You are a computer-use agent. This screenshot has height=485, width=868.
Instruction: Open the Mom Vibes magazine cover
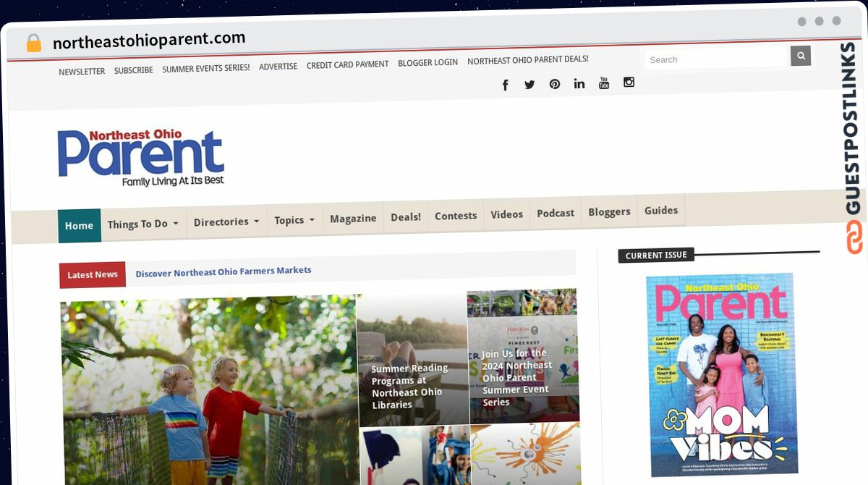[722, 374]
